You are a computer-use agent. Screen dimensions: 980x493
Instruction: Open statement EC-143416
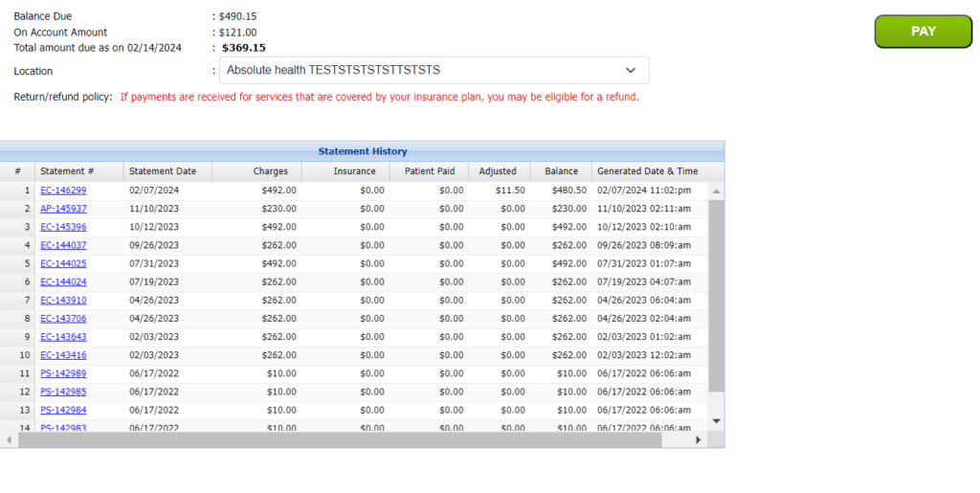(63, 355)
